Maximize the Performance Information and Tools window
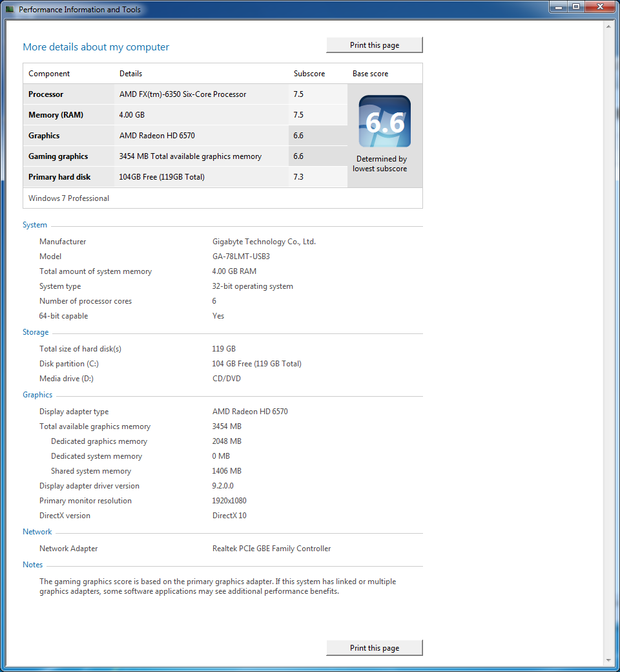620x672 pixels. [576, 7]
